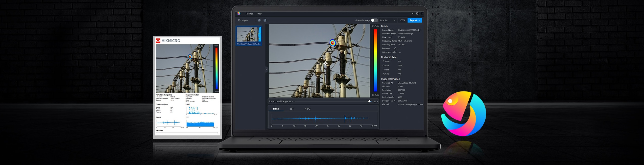
Task: Click the white crosshair marker on image
Action: pyautogui.click(x=325, y=63)
